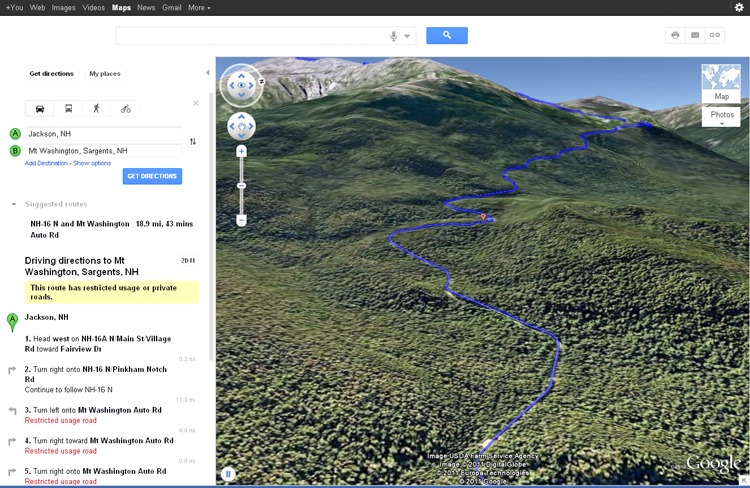
Task: Swap start and end destinations
Action: click(x=193, y=141)
